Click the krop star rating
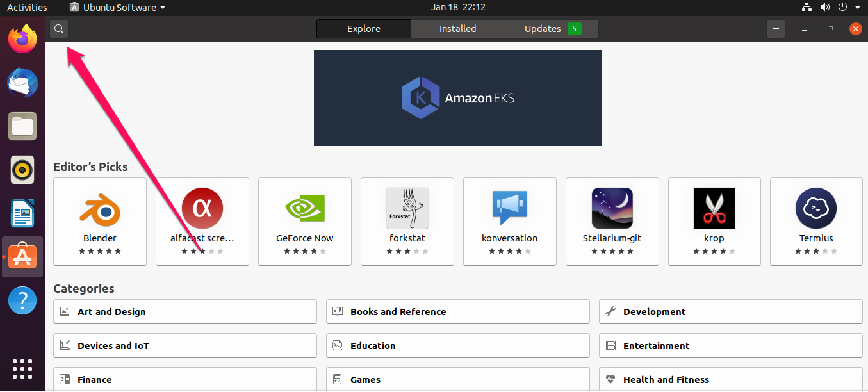This screenshot has height=392, width=868. (714, 251)
